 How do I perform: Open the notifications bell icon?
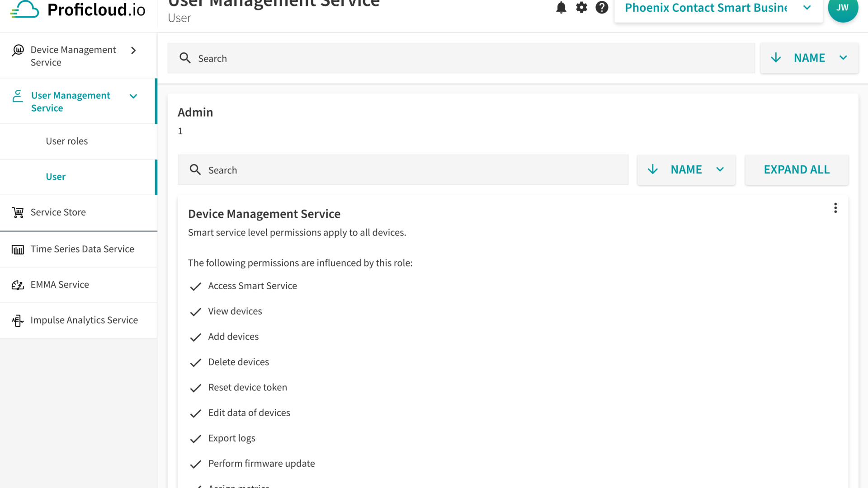(x=561, y=8)
